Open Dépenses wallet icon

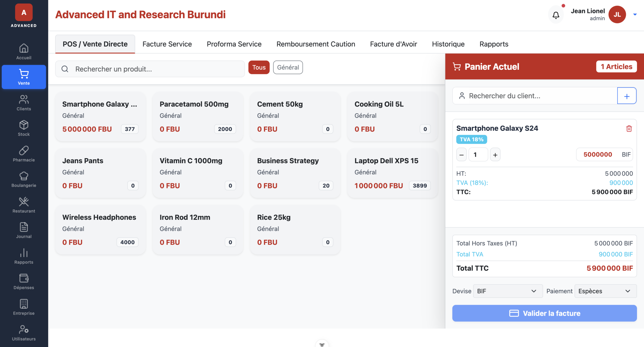point(24,282)
